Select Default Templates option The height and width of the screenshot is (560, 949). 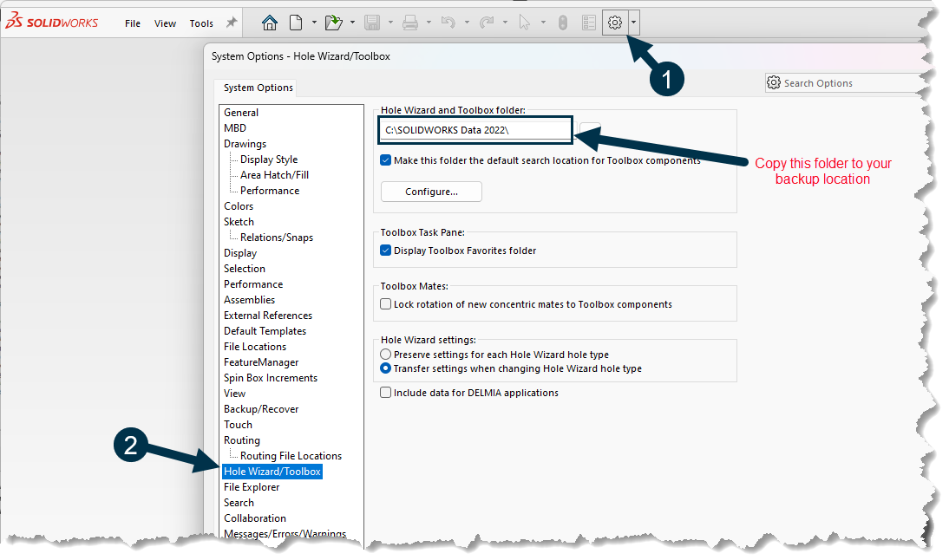[265, 331]
